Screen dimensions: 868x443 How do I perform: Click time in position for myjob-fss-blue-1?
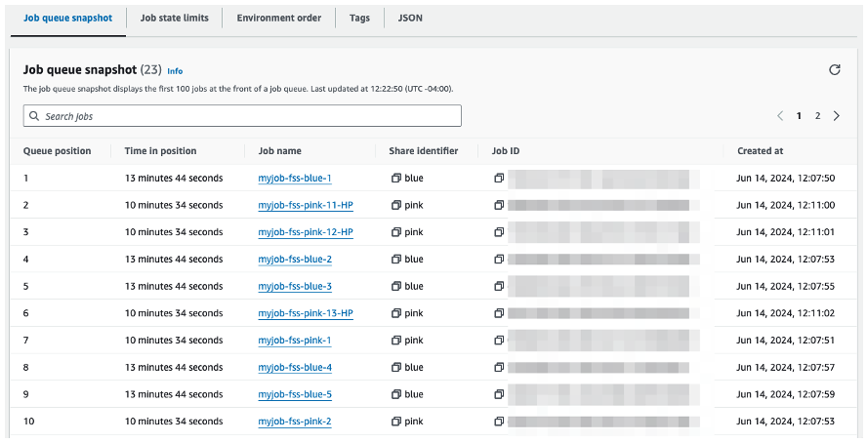tap(174, 179)
